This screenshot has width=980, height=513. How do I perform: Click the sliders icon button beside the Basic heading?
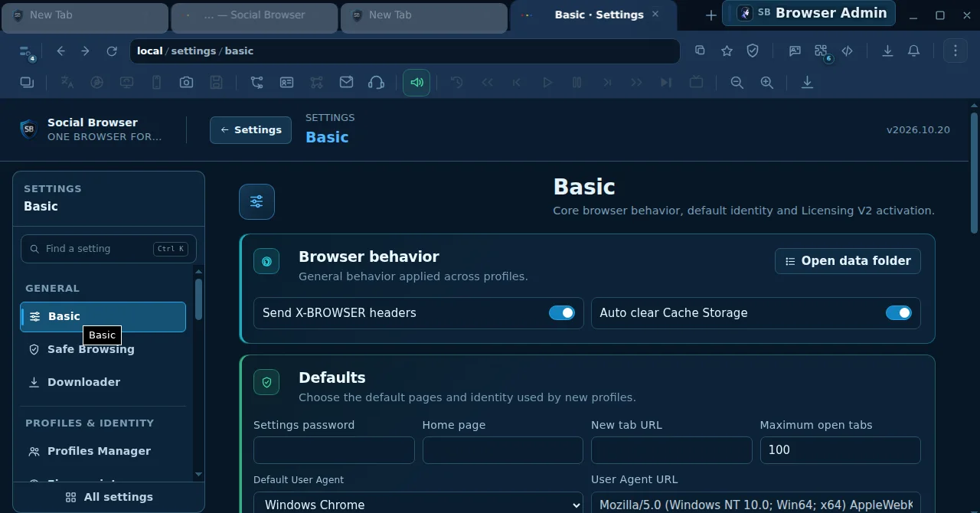click(256, 202)
